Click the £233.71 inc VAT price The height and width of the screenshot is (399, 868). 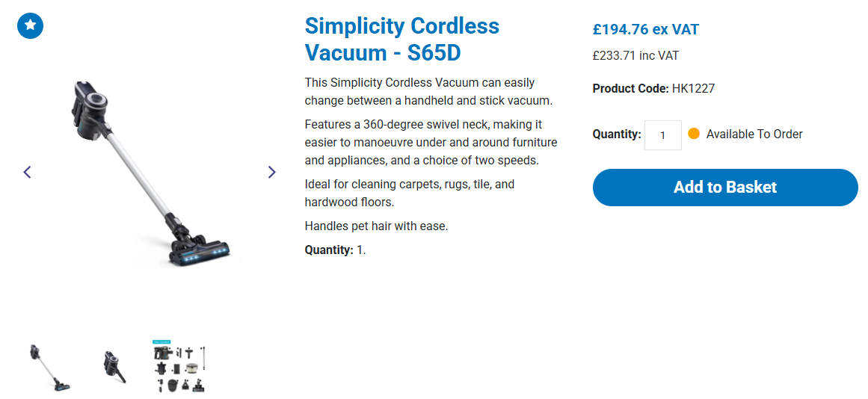pos(635,55)
